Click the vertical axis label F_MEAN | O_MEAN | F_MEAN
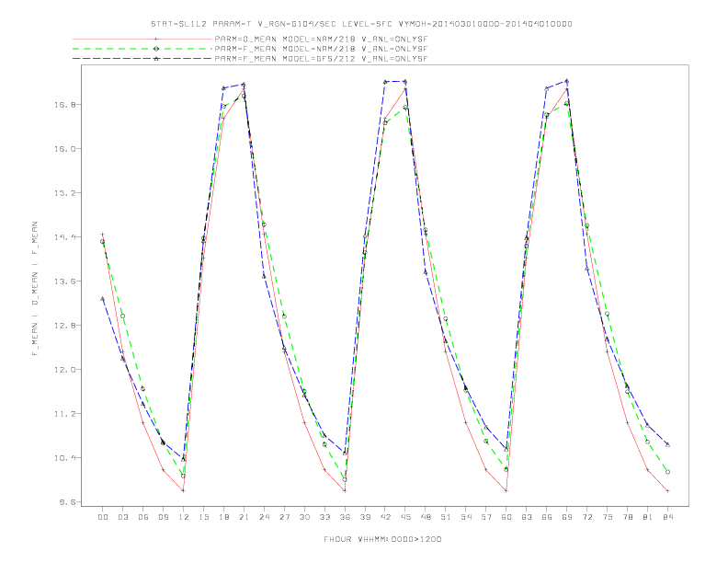Screen dimensions: 728x563 coord(35,289)
